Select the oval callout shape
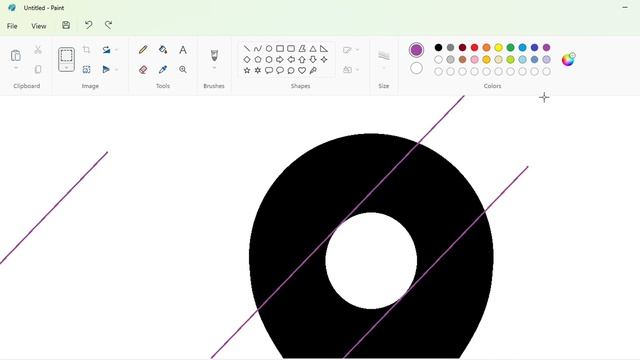The image size is (640, 360). click(x=280, y=71)
